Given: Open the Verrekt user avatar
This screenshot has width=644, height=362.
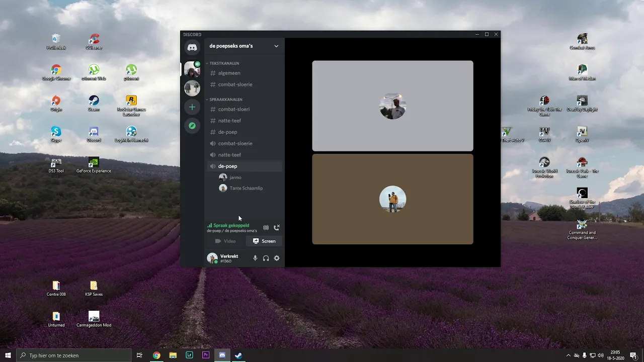Looking at the screenshot, I should [212, 258].
